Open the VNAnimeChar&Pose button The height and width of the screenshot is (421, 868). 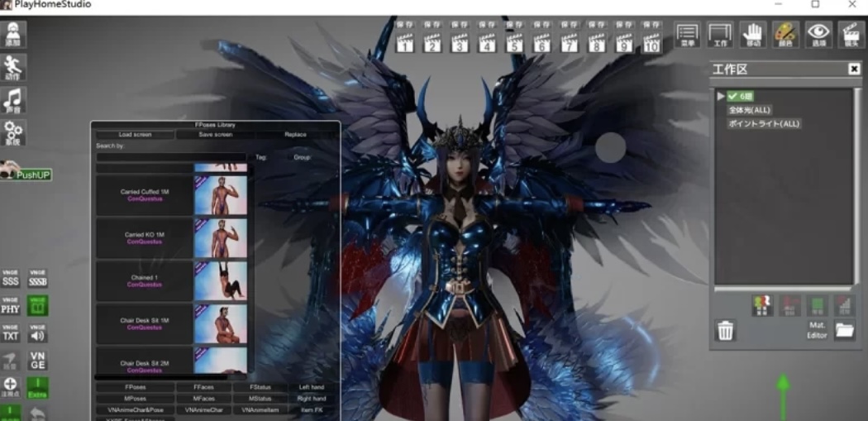pos(135,410)
